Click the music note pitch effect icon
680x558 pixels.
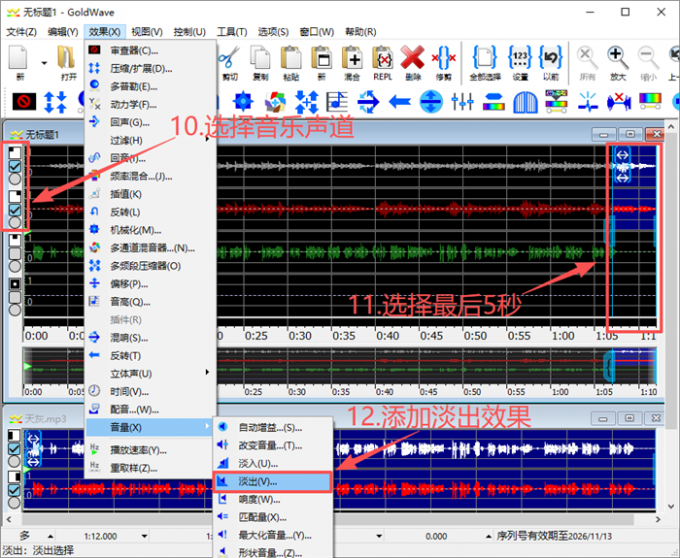pyautogui.click(x=337, y=102)
